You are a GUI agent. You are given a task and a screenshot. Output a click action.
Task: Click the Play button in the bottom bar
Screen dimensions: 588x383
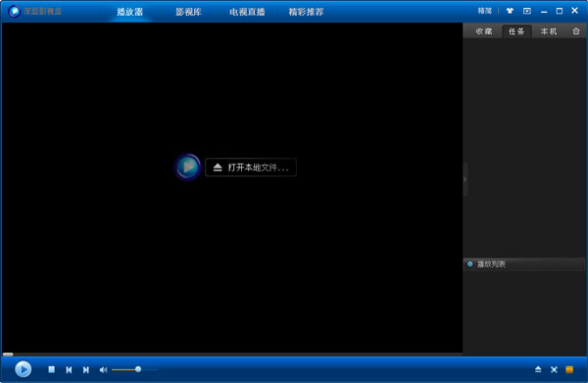pos(23,369)
